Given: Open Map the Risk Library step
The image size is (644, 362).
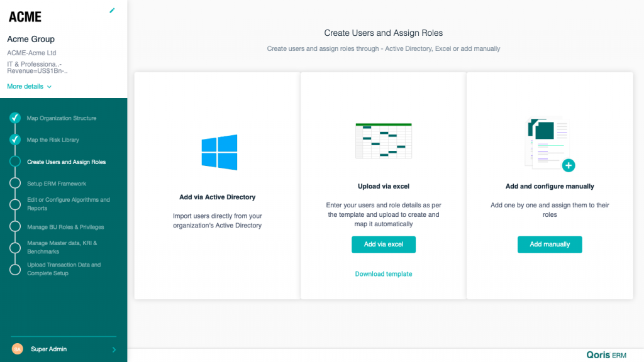Looking at the screenshot, I should (53, 140).
